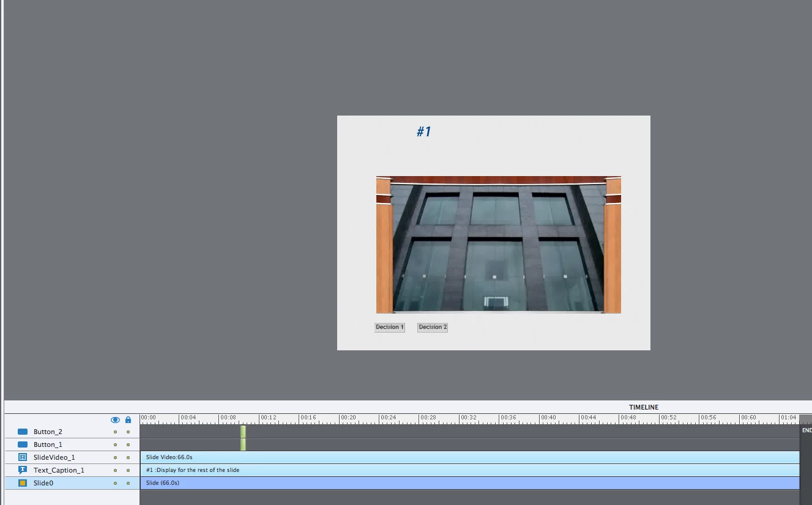Click the Button_2 marker on the timeline

click(x=243, y=432)
